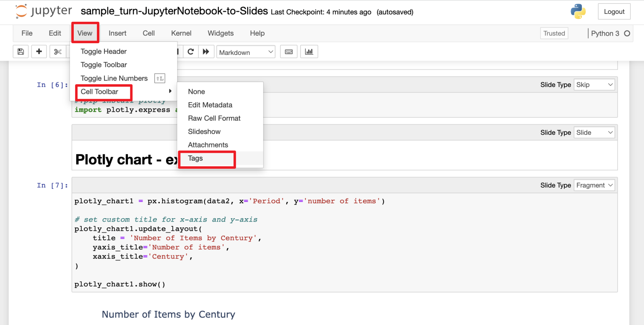Cut the selected cell with the scissors icon
The image size is (644, 325).
click(x=57, y=52)
